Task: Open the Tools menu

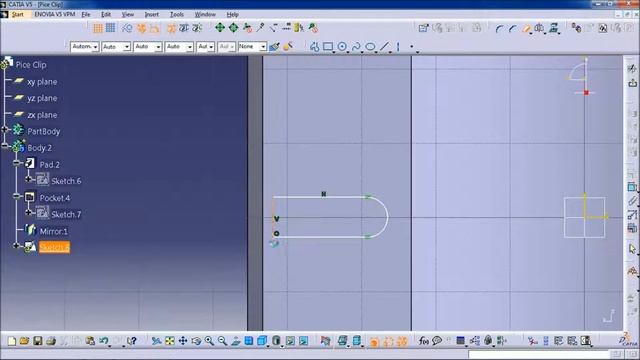Action: click(x=177, y=14)
